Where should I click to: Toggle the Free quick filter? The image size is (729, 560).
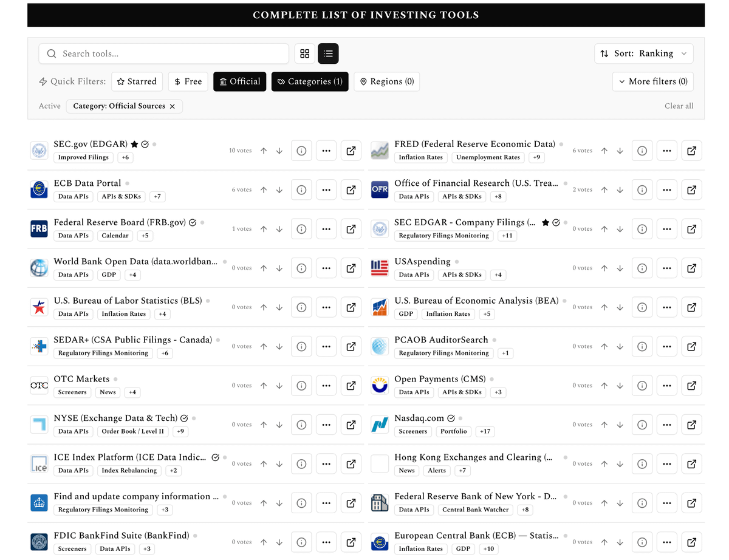pyautogui.click(x=188, y=81)
